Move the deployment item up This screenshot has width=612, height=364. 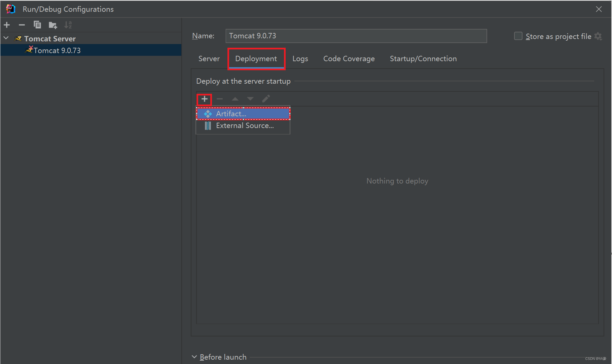pos(235,99)
